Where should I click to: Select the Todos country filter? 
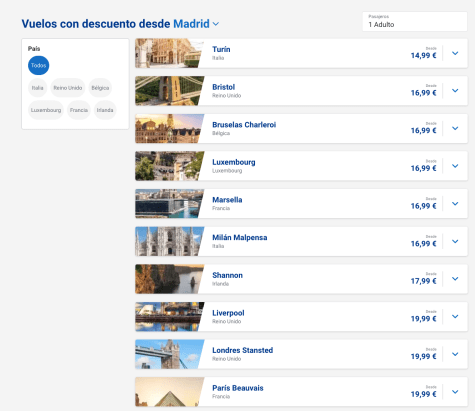[38, 65]
